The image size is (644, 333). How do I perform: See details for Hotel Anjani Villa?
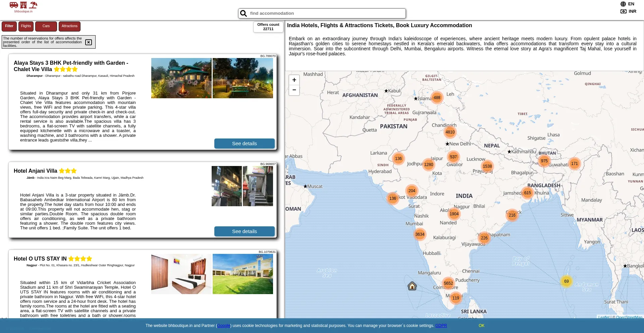[x=244, y=231]
